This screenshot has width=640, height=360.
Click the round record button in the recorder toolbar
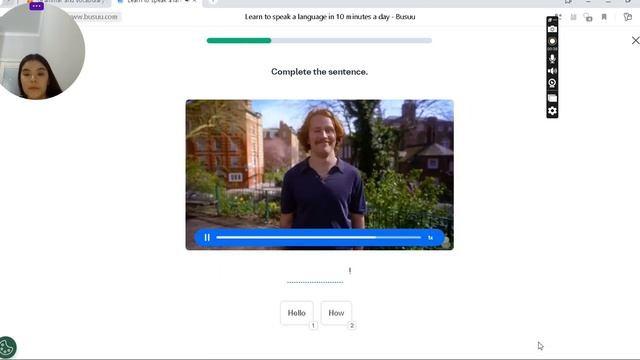tap(552, 41)
